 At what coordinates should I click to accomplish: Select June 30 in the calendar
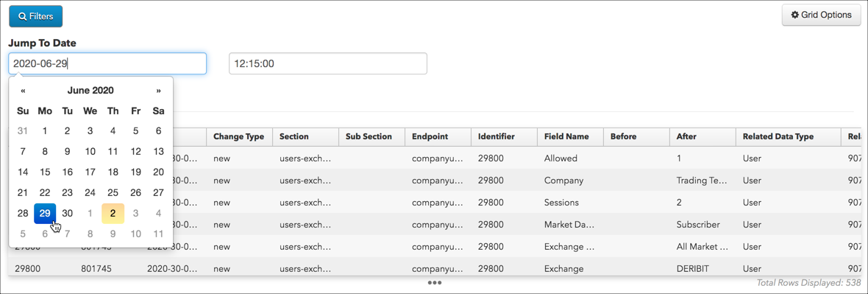coord(68,214)
